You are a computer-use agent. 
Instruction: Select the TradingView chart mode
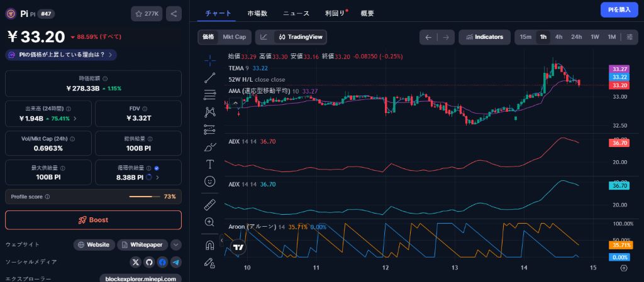tap(301, 37)
